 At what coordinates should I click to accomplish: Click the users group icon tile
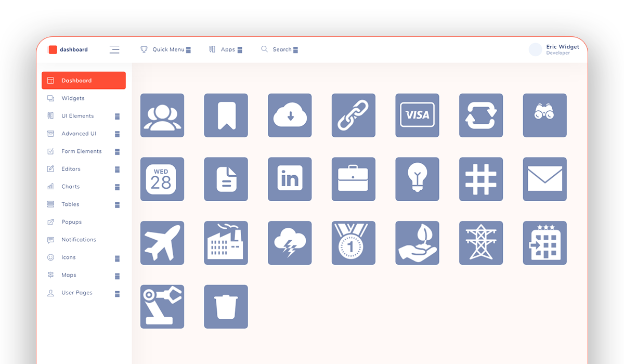[162, 115]
